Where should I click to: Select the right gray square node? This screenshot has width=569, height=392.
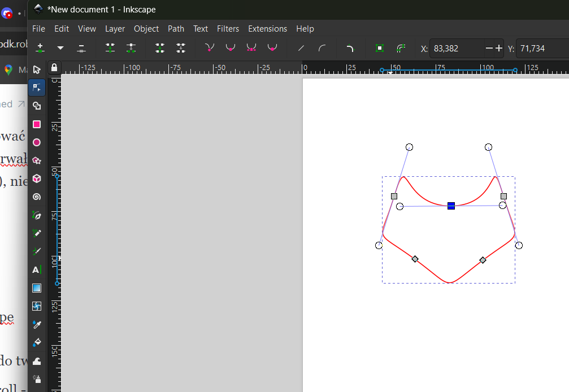(x=503, y=196)
